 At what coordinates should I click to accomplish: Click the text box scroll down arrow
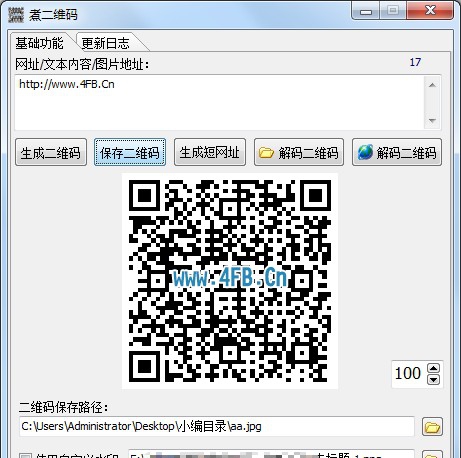click(x=432, y=120)
